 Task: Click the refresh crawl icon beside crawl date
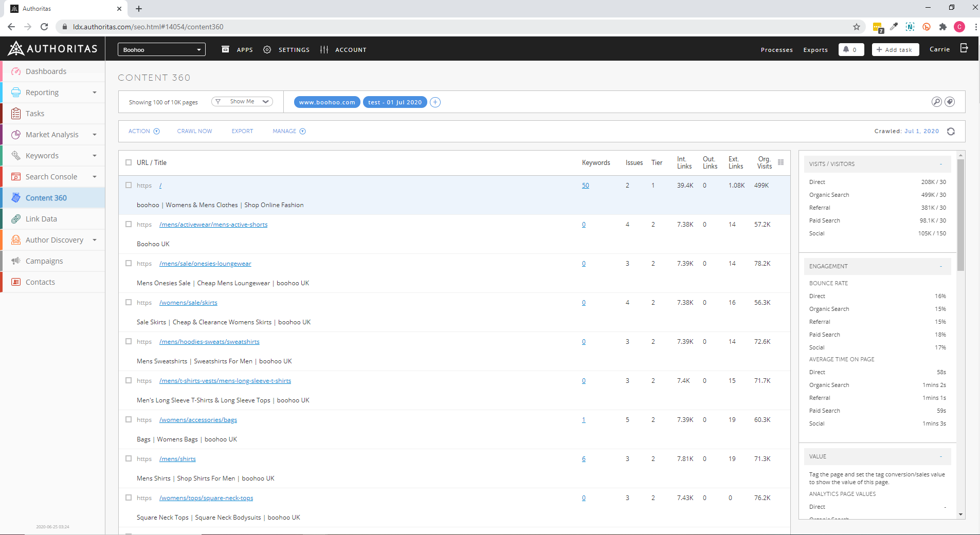click(x=951, y=132)
